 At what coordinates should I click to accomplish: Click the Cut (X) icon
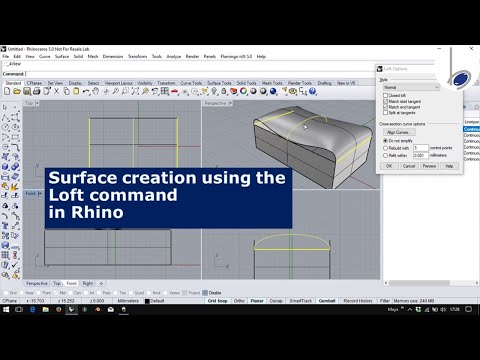(56, 91)
